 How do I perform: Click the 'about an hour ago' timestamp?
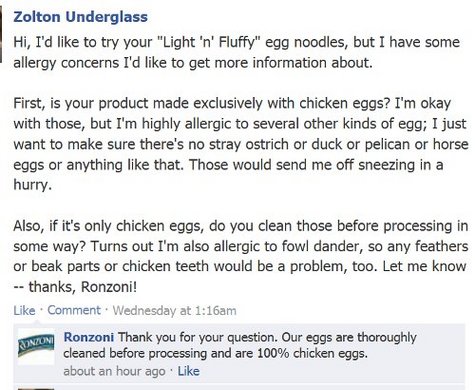pyautogui.click(x=114, y=371)
